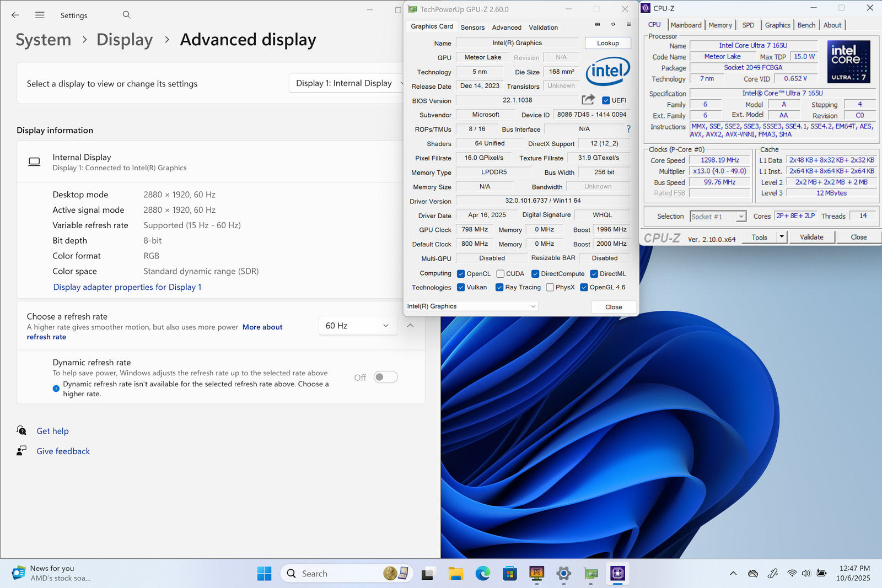The width and height of the screenshot is (882, 588).
Task: Enable the CUDA checkbox
Action: point(501,274)
